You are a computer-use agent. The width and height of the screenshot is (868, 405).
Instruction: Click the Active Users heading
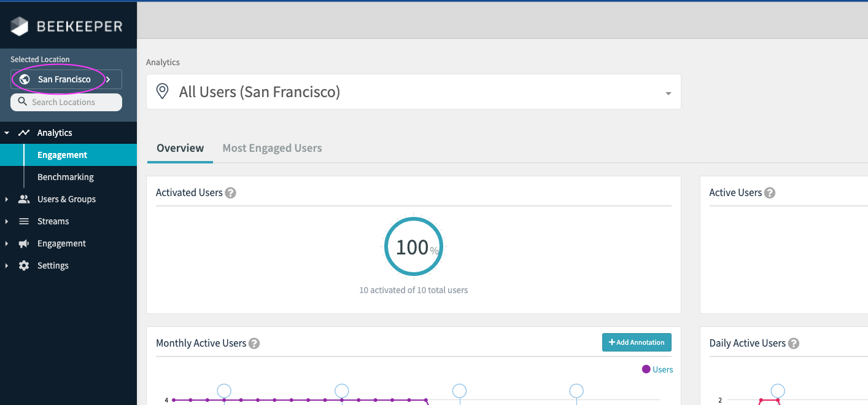point(735,193)
